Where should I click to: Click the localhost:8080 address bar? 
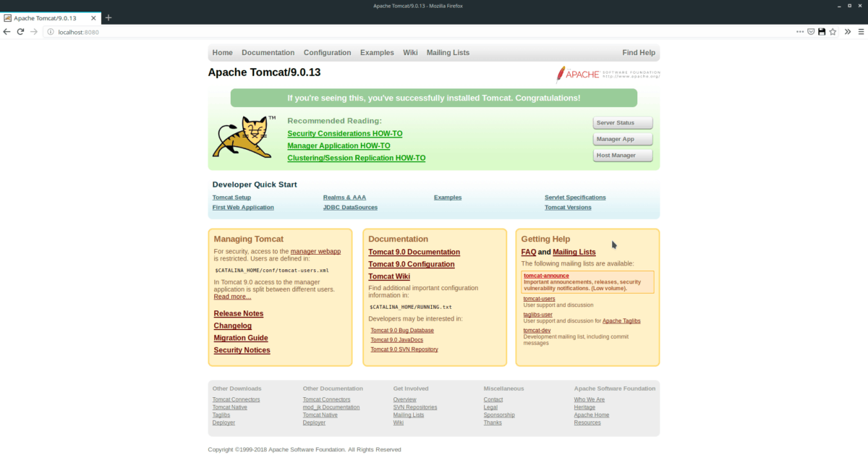click(x=362, y=32)
